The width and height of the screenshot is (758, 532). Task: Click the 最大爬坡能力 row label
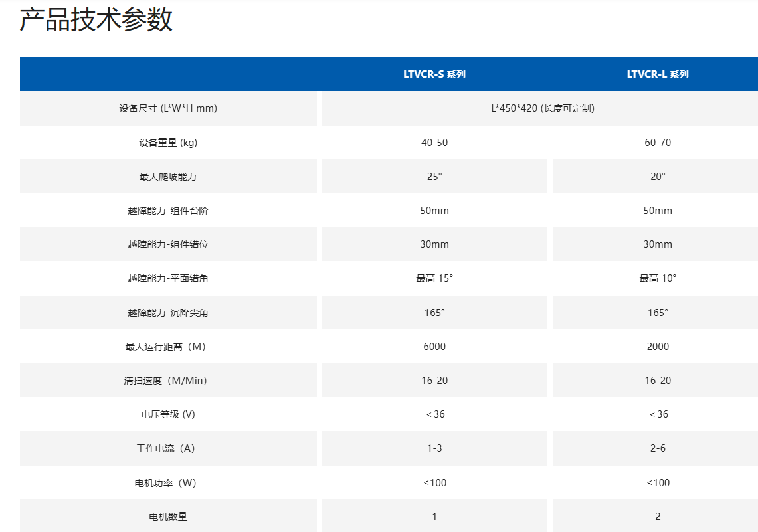(x=168, y=177)
